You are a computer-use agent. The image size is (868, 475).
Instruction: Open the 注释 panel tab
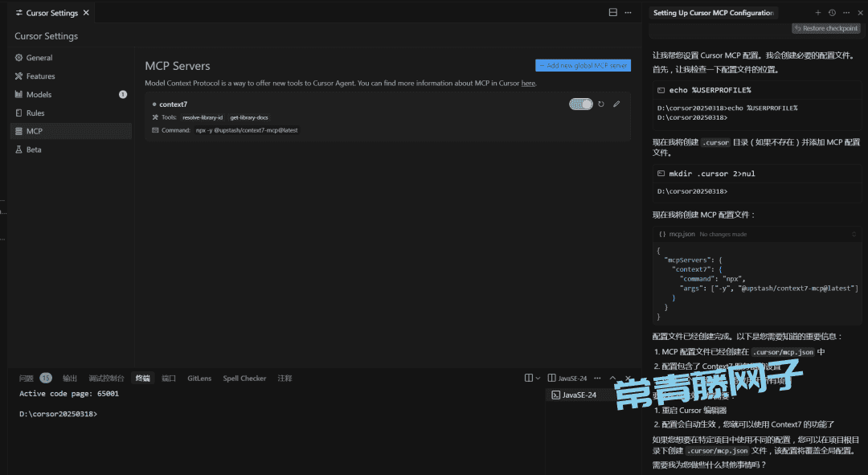click(285, 378)
